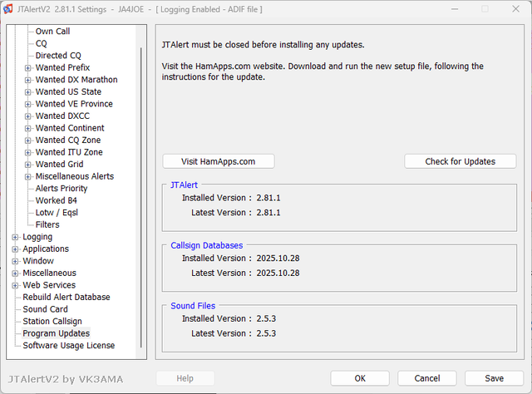Click the JTAlert group heading

[184, 185]
